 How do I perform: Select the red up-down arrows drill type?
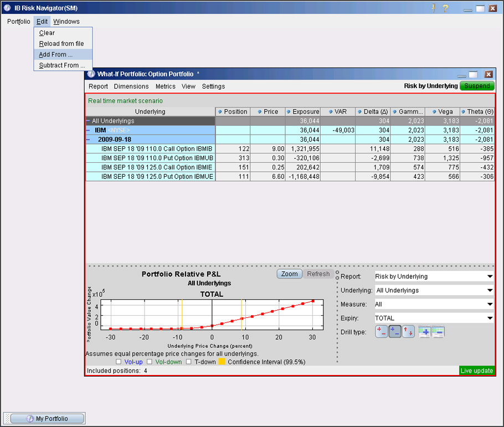(408, 332)
